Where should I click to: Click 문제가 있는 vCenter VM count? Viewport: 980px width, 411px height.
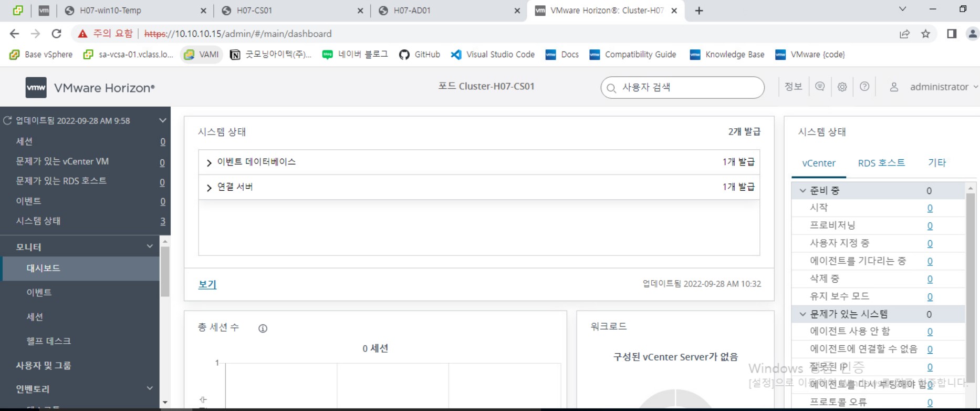(x=162, y=162)
